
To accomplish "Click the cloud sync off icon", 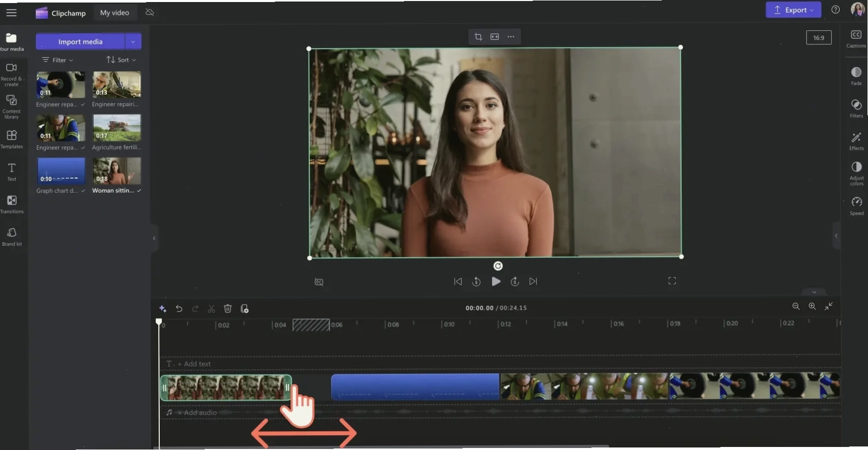I will pos(150,12).
